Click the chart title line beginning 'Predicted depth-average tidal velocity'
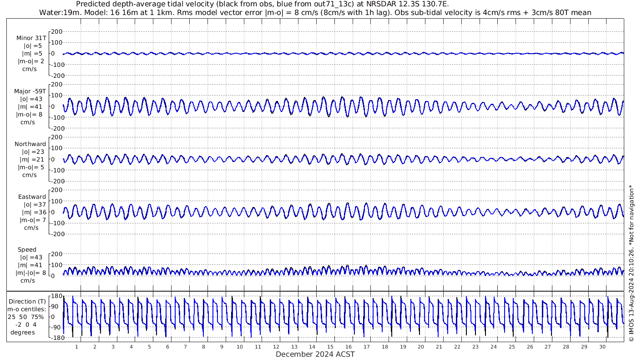 click(x=263, y=4)
